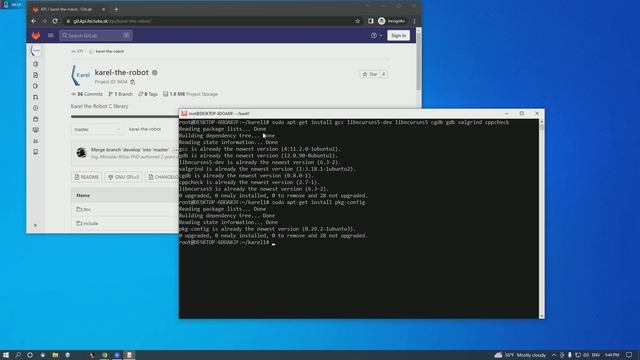Open the GitLab fox logo home link
The image size is (640, 360).
click(36, 36)
